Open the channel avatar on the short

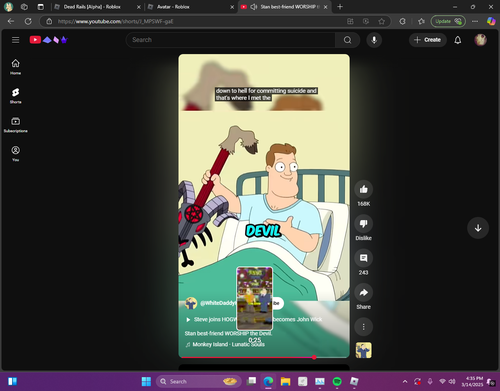pos(191,303)
